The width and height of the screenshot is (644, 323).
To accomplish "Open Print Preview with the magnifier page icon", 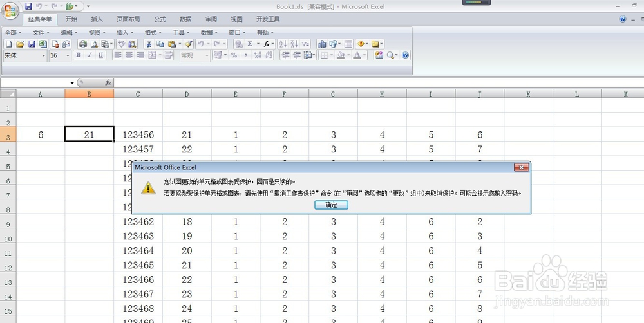I will click(94, 44).
